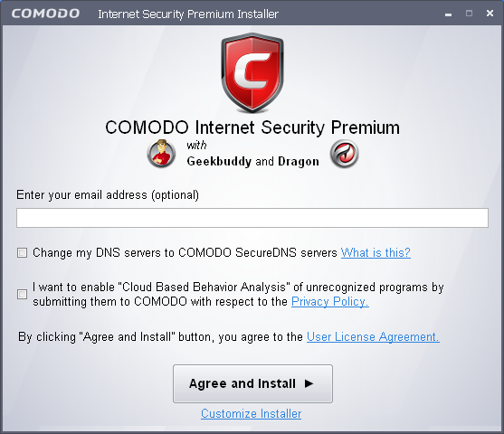Click the Dragon browser icon

(344, 154)
